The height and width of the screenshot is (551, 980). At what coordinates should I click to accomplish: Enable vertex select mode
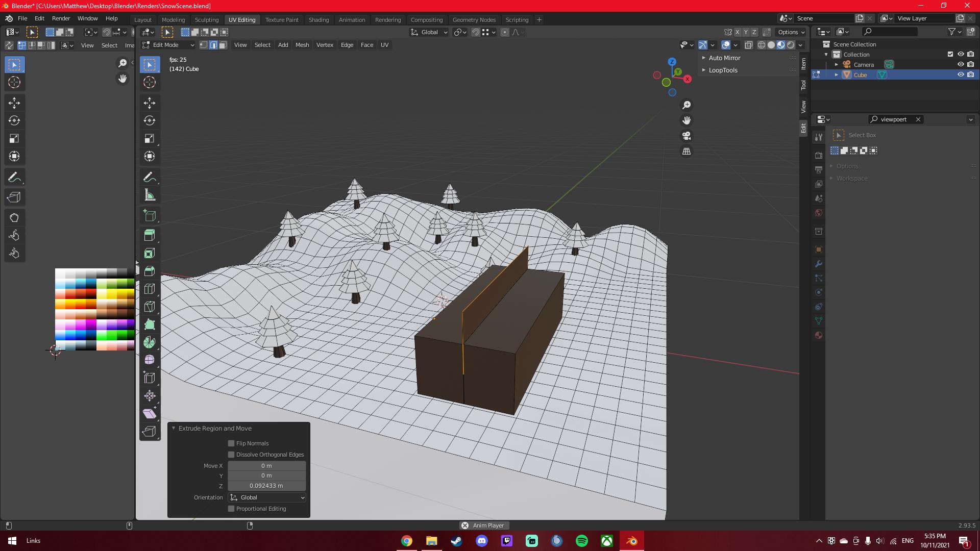(x=204, y=45)
